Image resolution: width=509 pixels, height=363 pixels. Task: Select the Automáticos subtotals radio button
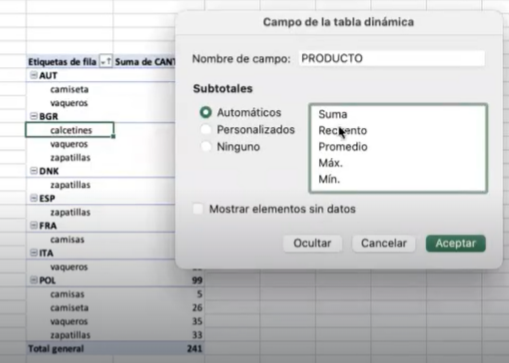[x=206, y=112]
